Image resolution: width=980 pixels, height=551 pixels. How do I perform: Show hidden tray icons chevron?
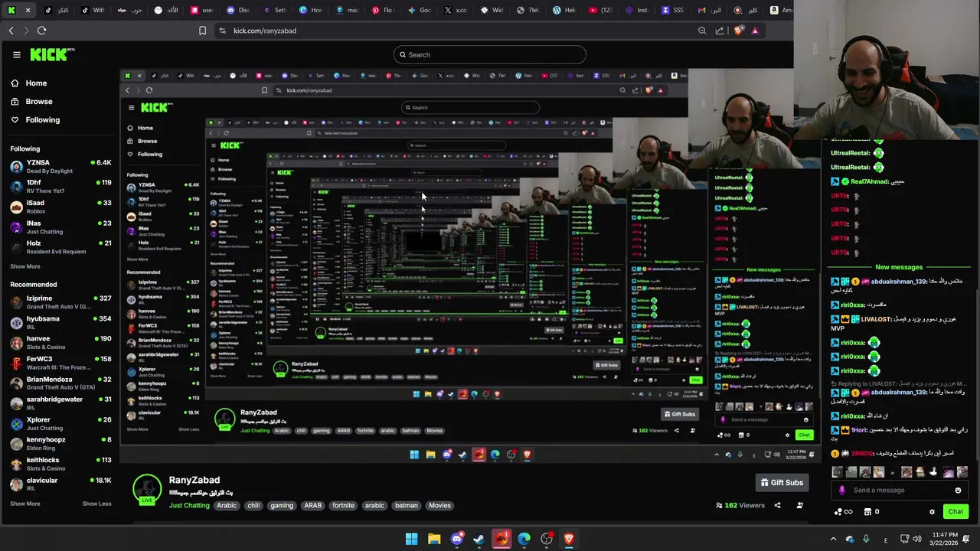pyautogui.click(x=834, y=540)
